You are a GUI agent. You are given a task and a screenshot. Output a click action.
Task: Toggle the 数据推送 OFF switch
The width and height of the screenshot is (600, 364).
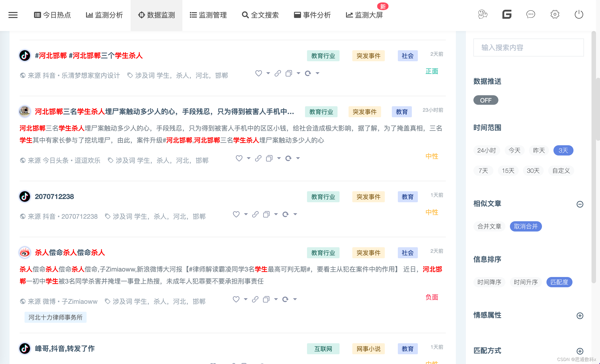click(x=486, y=100)
